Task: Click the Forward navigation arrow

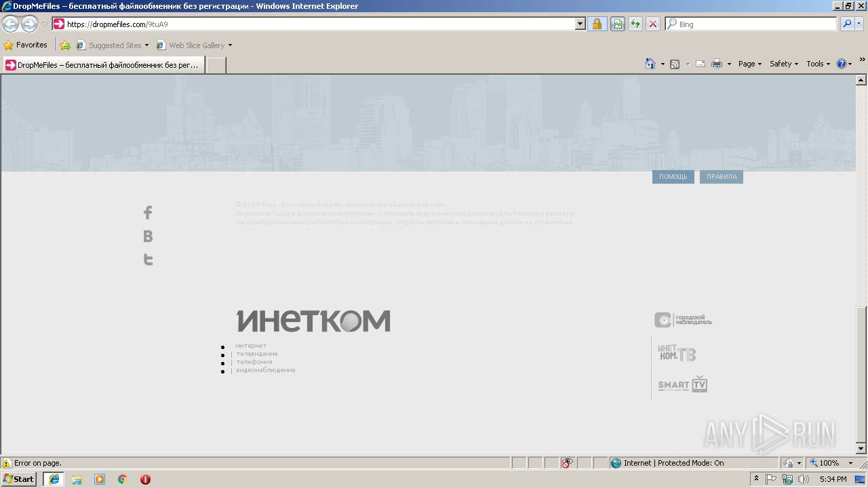Action: pyautogui.click(x=29, y=24)
